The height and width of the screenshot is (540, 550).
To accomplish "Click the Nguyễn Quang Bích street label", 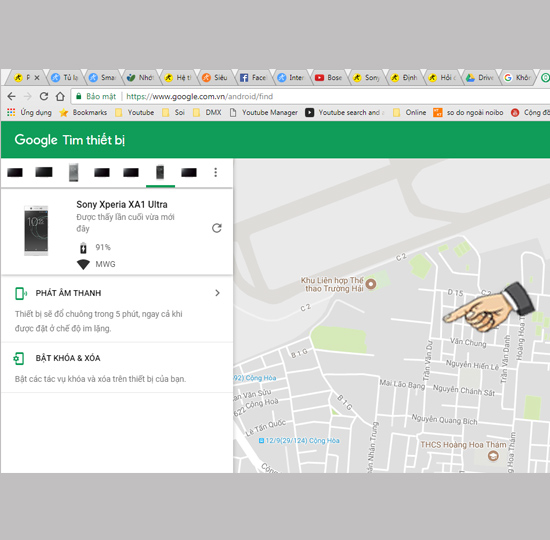I will (444, 419).
